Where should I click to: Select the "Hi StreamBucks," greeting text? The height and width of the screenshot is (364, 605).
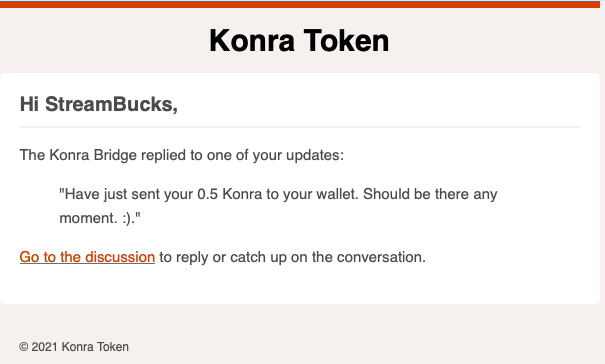[x=99, y=104]
